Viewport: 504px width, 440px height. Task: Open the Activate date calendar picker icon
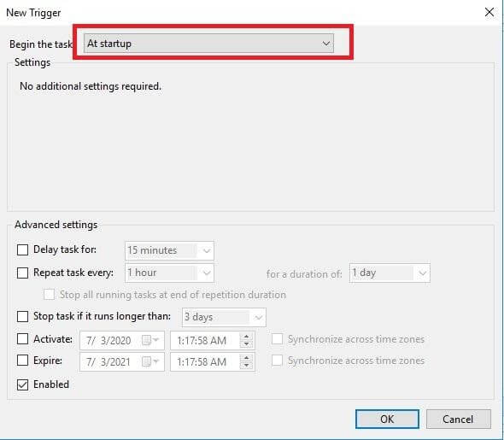150,340
